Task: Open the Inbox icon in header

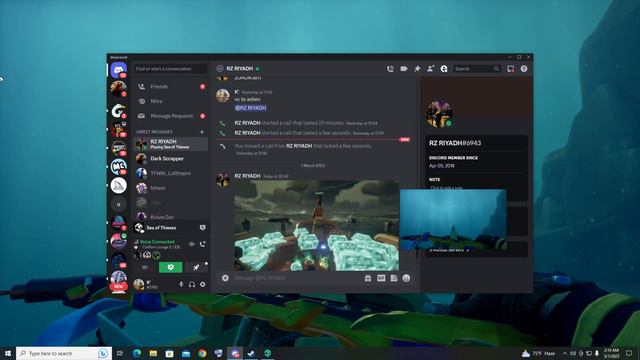Action: tap(511, 69)
